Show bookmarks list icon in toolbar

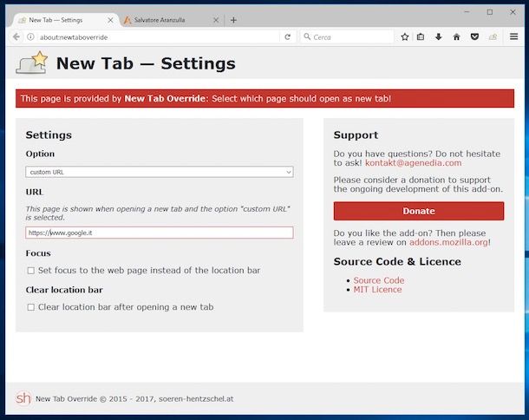421,36
